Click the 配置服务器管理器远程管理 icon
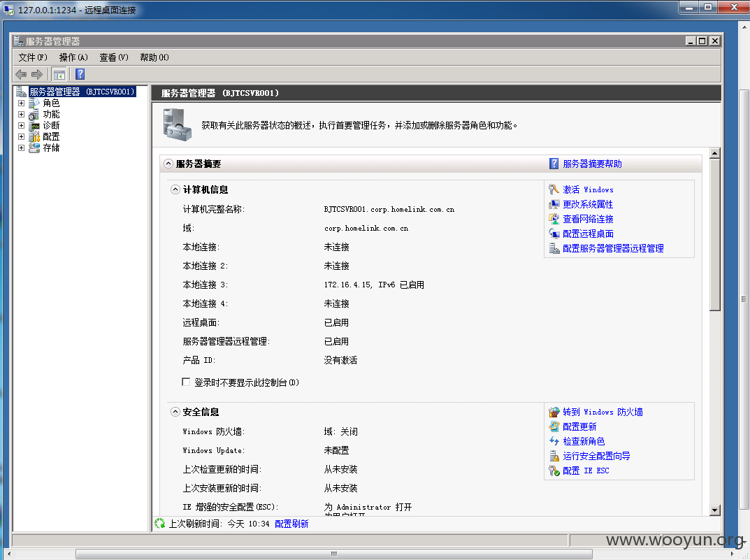The image size is (750, 560). tap(554, 248)
